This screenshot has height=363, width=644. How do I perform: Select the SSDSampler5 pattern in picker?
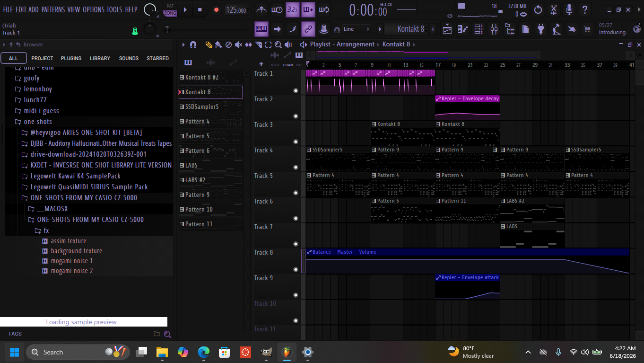pyautogui.click(x=210, y=107)
